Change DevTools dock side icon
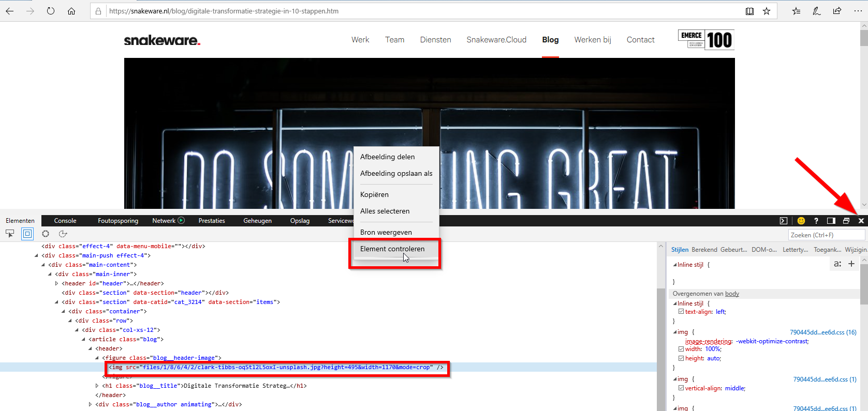 (831, 221)
